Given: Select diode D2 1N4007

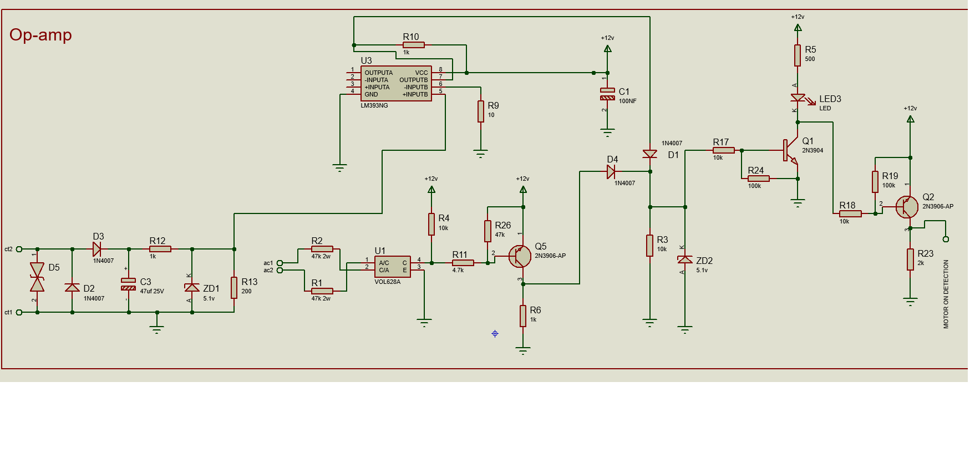Looking at the screenshot, I should [x=72, y=287].
